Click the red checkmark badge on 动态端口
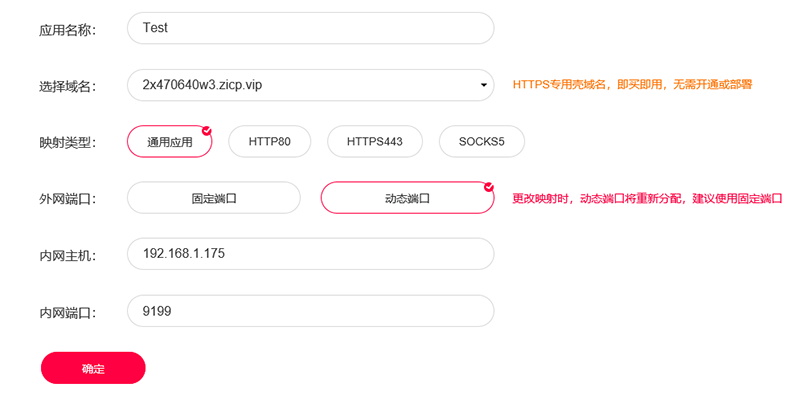This screenshot has width=800, height=404. [x=488, y=186]
